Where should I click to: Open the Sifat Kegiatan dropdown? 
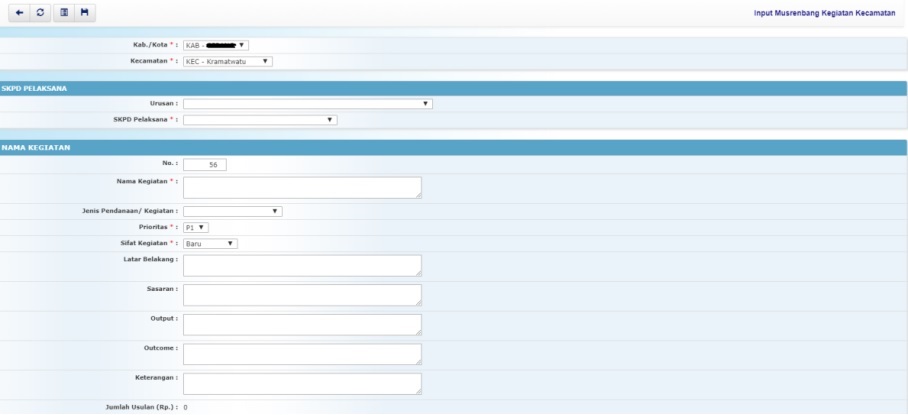[210, 243]
